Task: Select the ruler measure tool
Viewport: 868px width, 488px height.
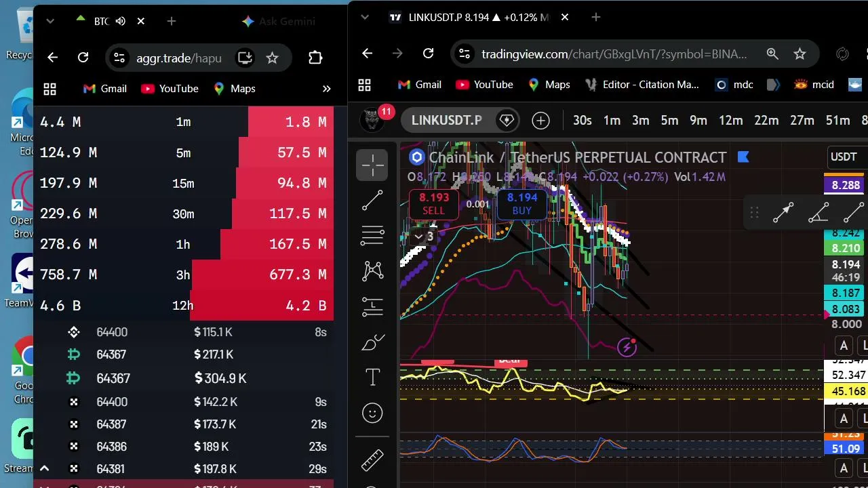Action: tap(372, 460)
